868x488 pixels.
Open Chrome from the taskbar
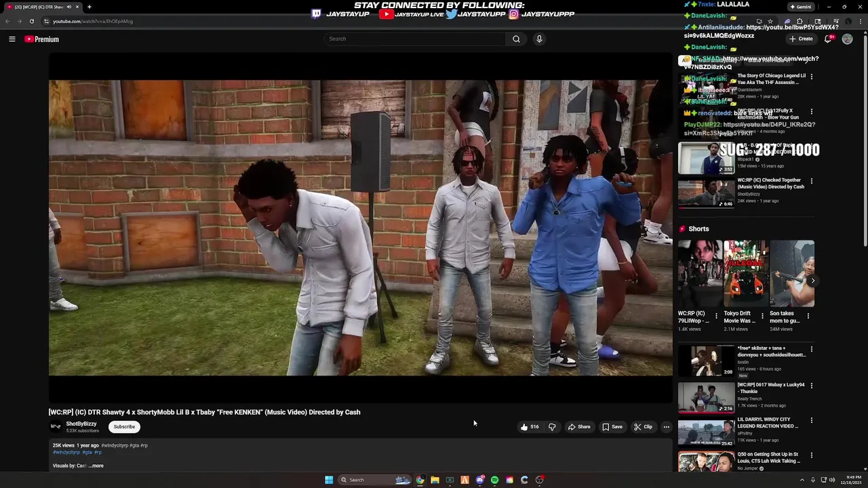(x=420, y=480)
